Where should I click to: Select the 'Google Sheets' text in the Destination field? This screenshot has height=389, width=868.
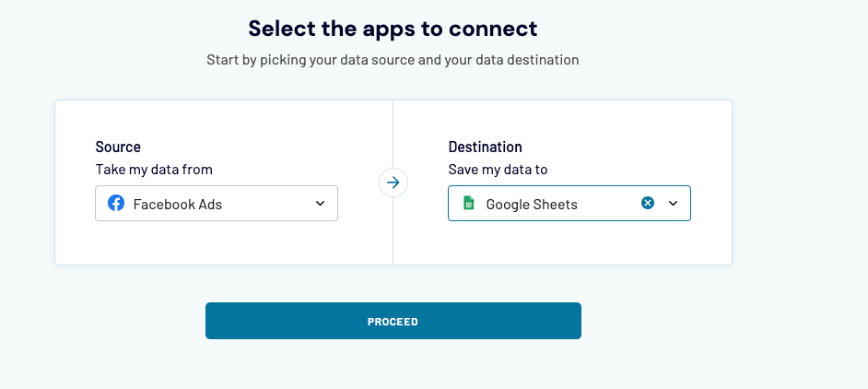click(532, 205)
